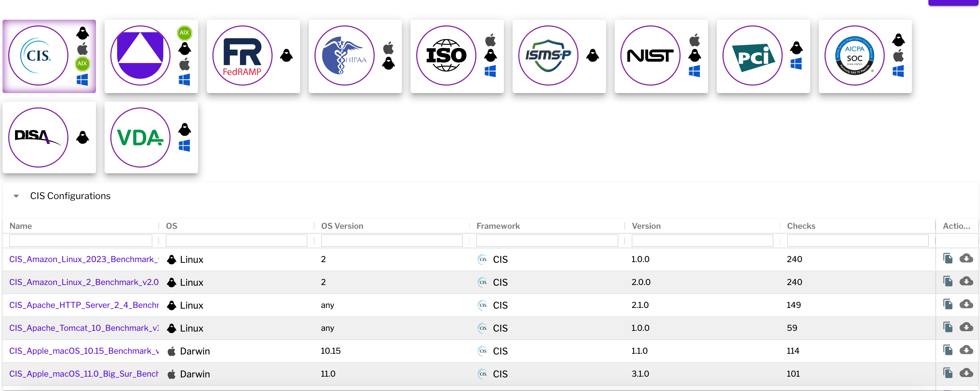Click the Linux penguin on CIS card
Screen dimensions: 980x391
pos(82,33)
